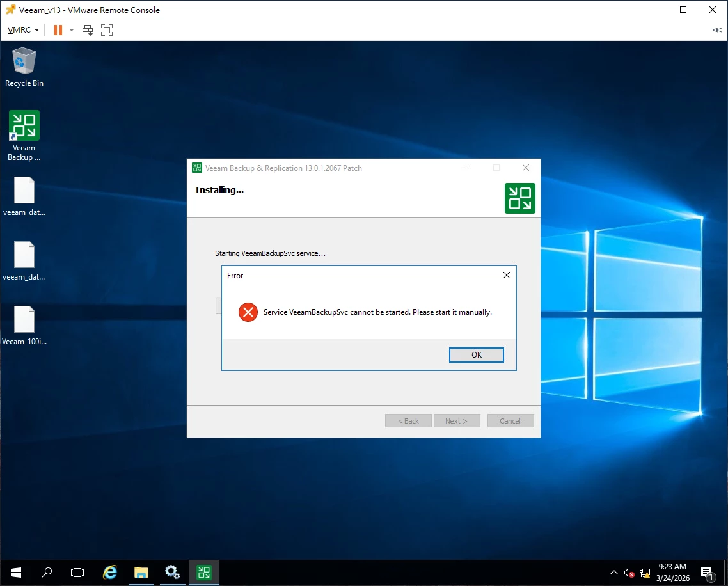Viewport: 728px width, 586px height.
Task: Open File Explorer from taskbar
Action: pyautogui.click(x=141, y=573)
